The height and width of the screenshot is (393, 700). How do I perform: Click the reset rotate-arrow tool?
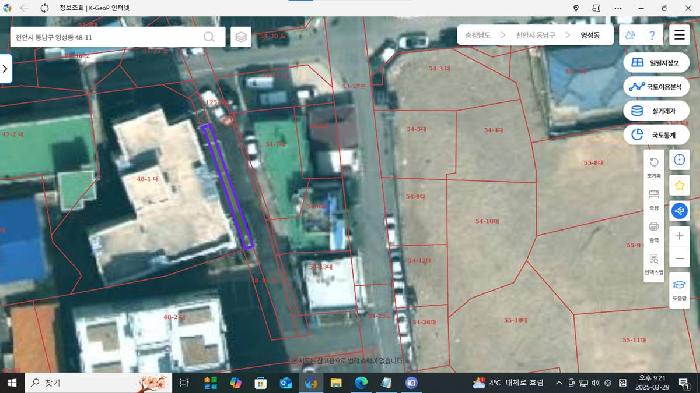pos(654,166)
